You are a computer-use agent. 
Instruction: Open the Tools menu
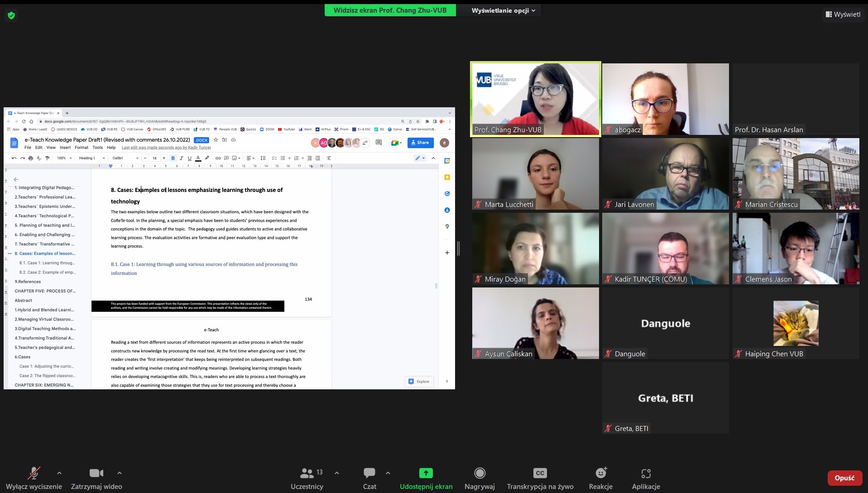(97, 148)
